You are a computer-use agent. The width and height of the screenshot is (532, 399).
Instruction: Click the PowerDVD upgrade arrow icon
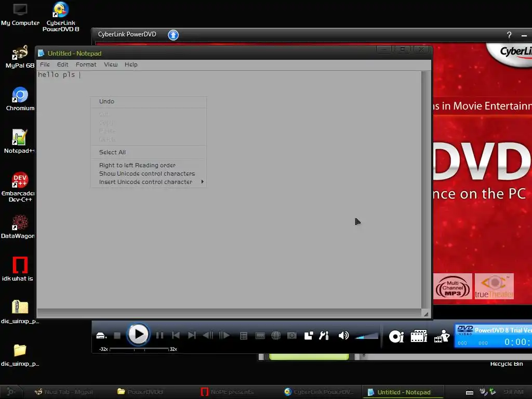coord(174,35)
